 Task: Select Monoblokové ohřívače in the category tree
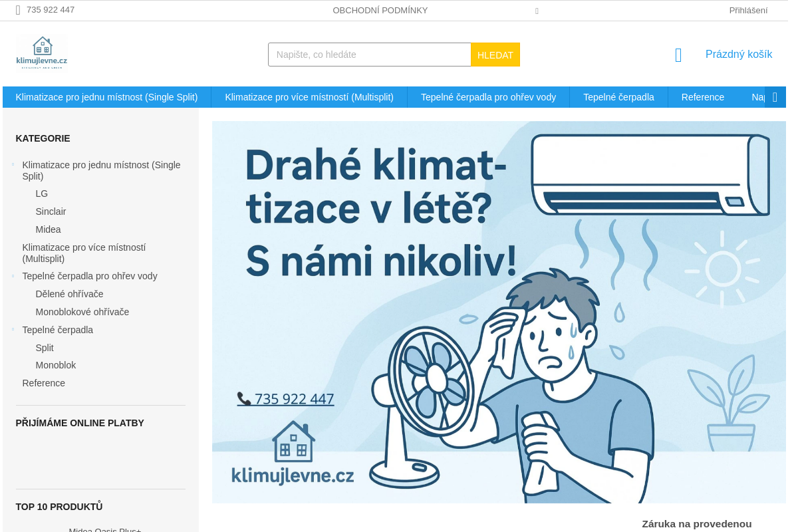pos(82,311)
